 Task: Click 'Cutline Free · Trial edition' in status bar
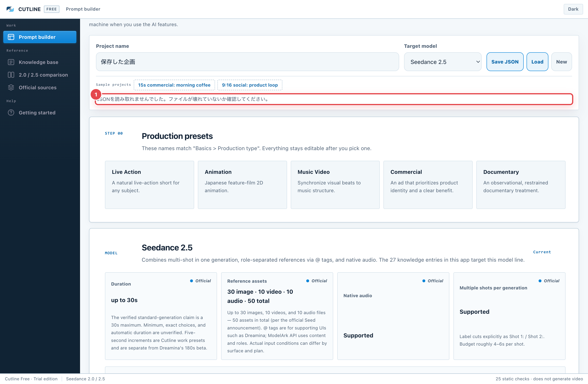tap(31, 379)
